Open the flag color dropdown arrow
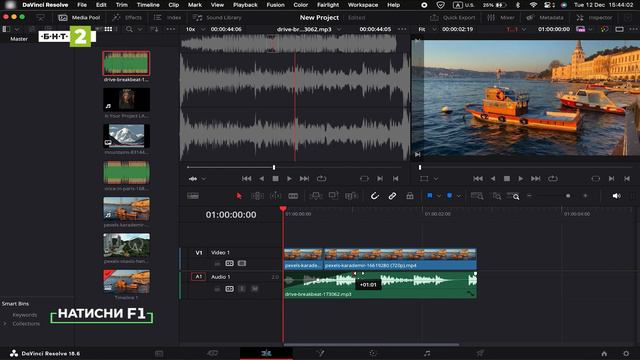Viewport: 640px width, 360px height. 439,196
